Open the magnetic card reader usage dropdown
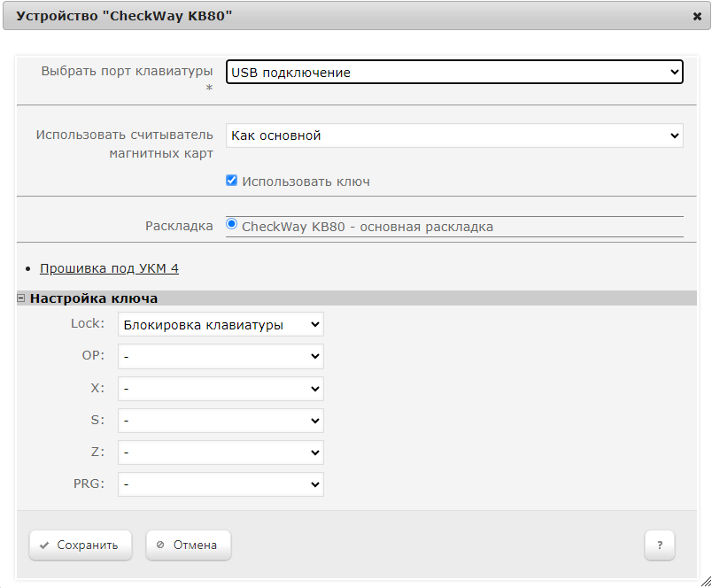The height and width of the screenshot is (588, 712). coord(454,135)
